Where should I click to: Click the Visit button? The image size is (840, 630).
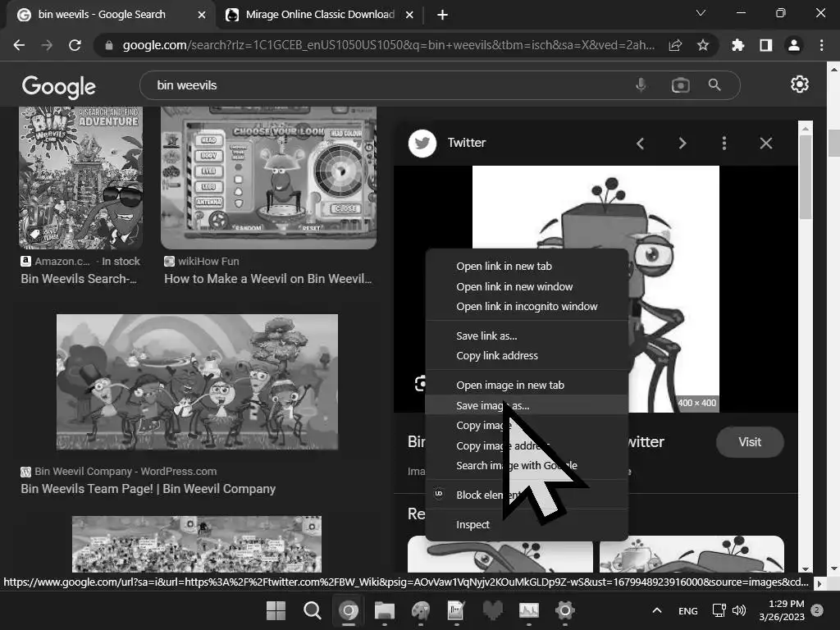[750, 442]
